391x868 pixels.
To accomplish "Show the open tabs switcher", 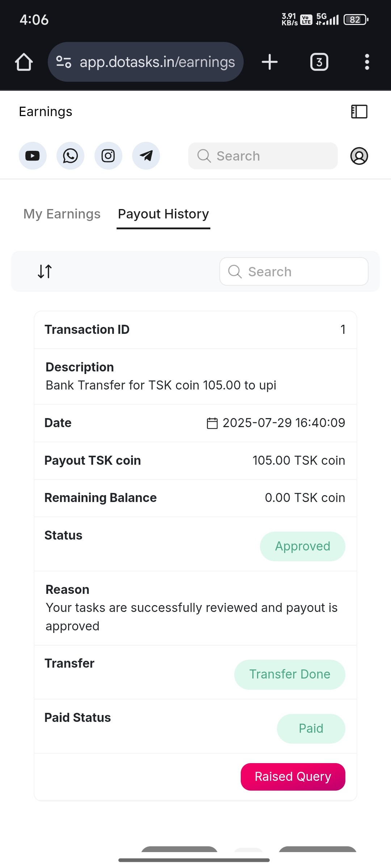I will tap(319, 62).
